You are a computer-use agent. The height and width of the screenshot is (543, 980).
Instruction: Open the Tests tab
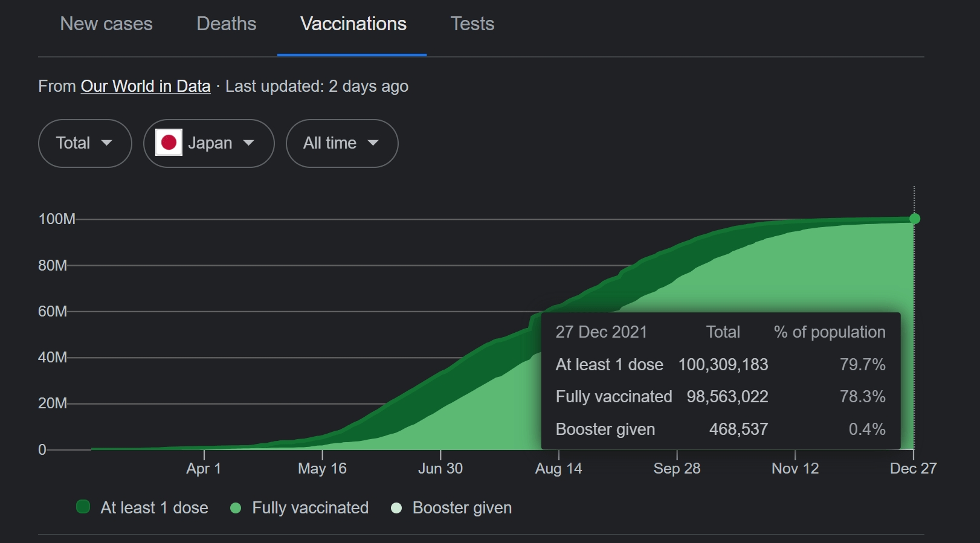pos(472,24)
